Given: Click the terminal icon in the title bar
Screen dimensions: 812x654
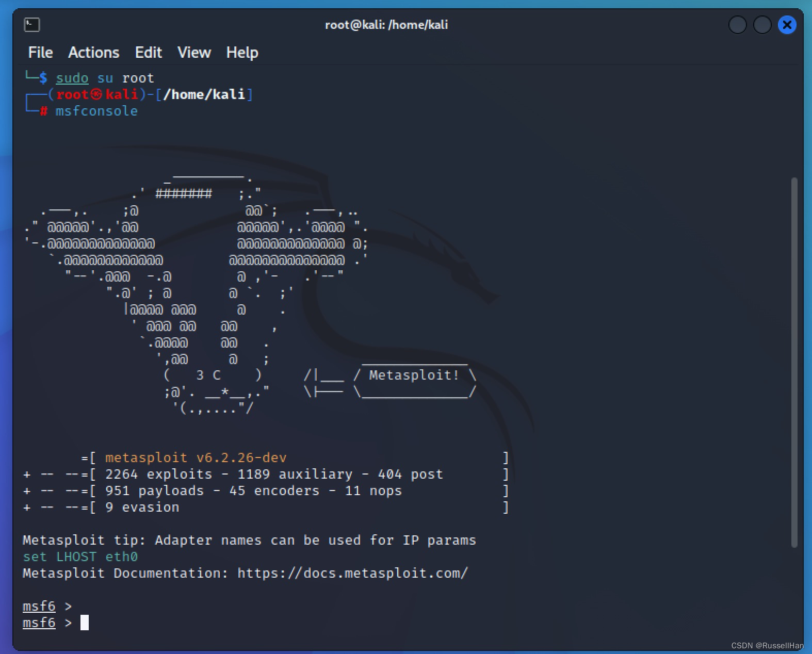Looking at the screenshot, I should tap(32, 25).
